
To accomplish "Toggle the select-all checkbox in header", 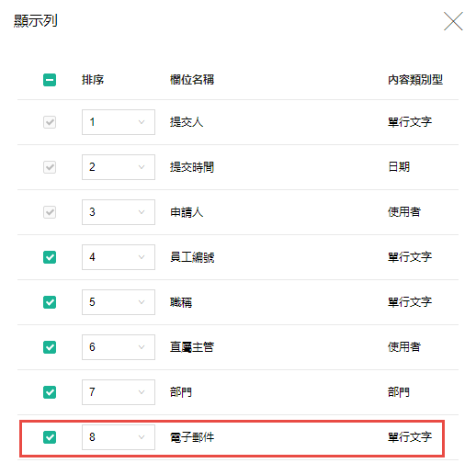I will 50,80.
